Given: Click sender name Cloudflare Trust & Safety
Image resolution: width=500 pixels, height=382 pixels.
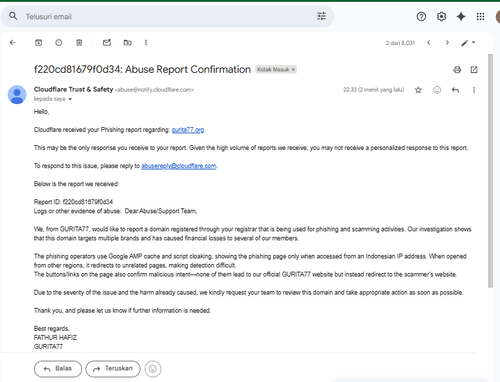Looking at the screenshot, I should pos(73,89).
